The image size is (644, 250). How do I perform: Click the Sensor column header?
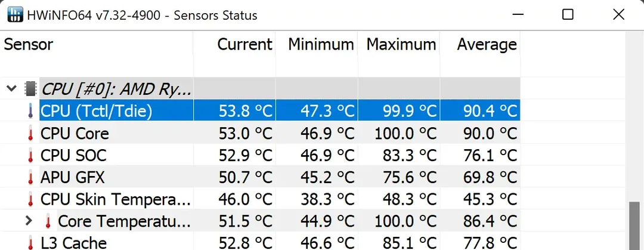pyautogui.click(x=29, y=45)
